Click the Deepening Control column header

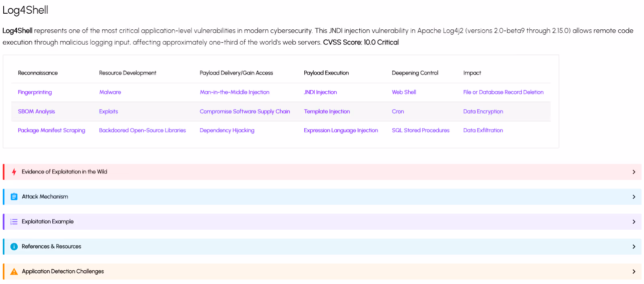tap(415, 73)
